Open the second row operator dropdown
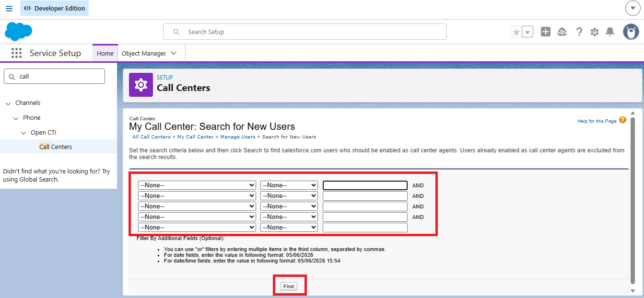 [x=289, y=196]
